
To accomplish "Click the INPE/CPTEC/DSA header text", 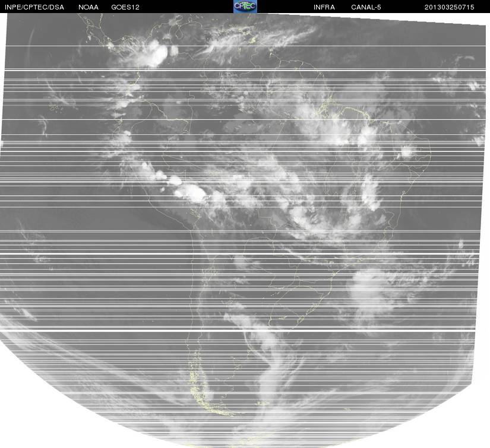I will coord(34,7).
